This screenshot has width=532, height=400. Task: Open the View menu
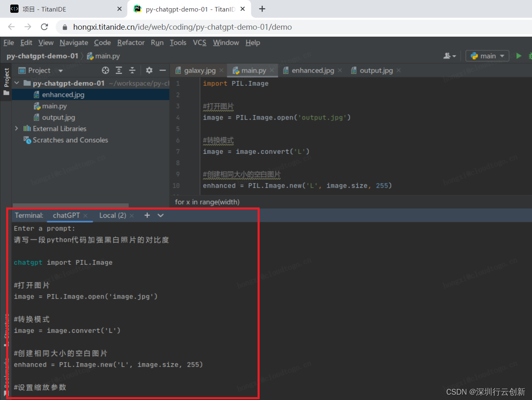(46, 42)
